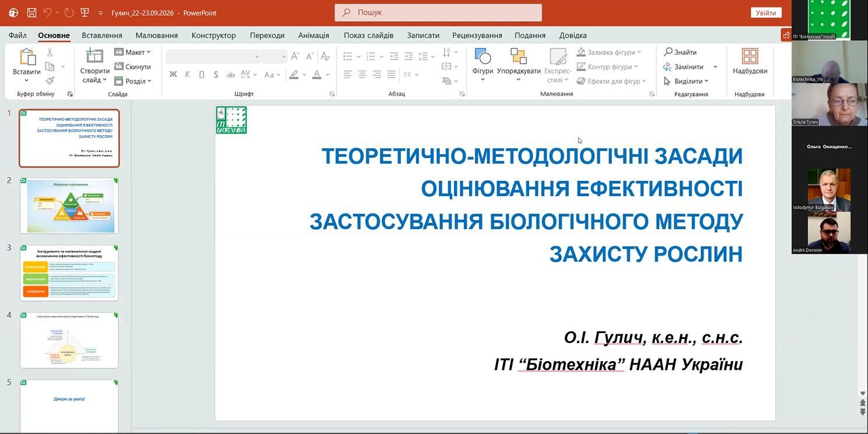Click the Reset slide (Скинути) button
Viewport: 868px width, 434px height.
point(133,66)
